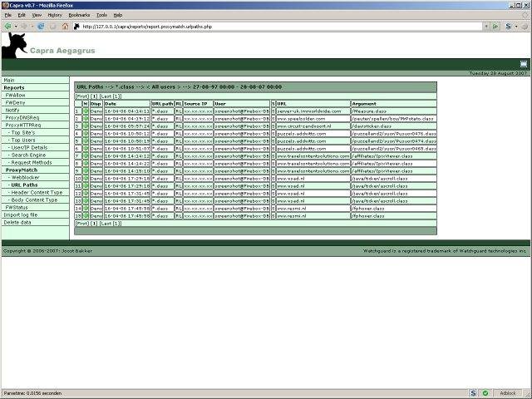The width and height of the screenshot is (532, 399).
Task: Click the [Last [1]] pagination link below the table
Action: coord(111,224)
